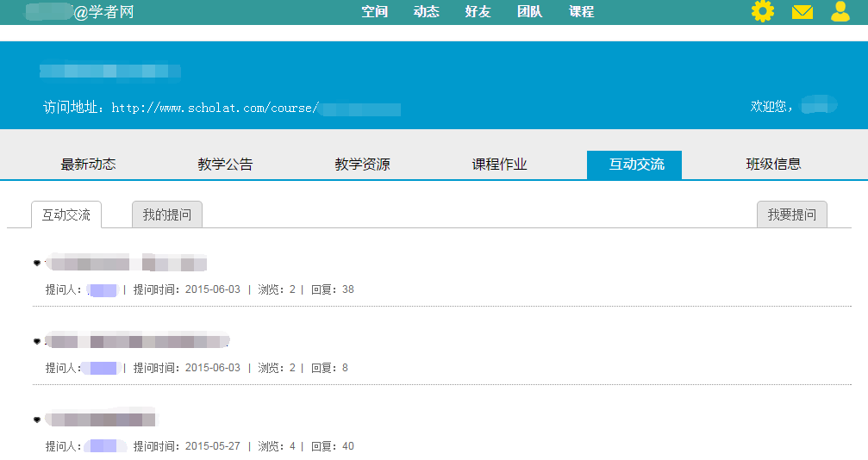Open the settings gear icon

point(763,12)
